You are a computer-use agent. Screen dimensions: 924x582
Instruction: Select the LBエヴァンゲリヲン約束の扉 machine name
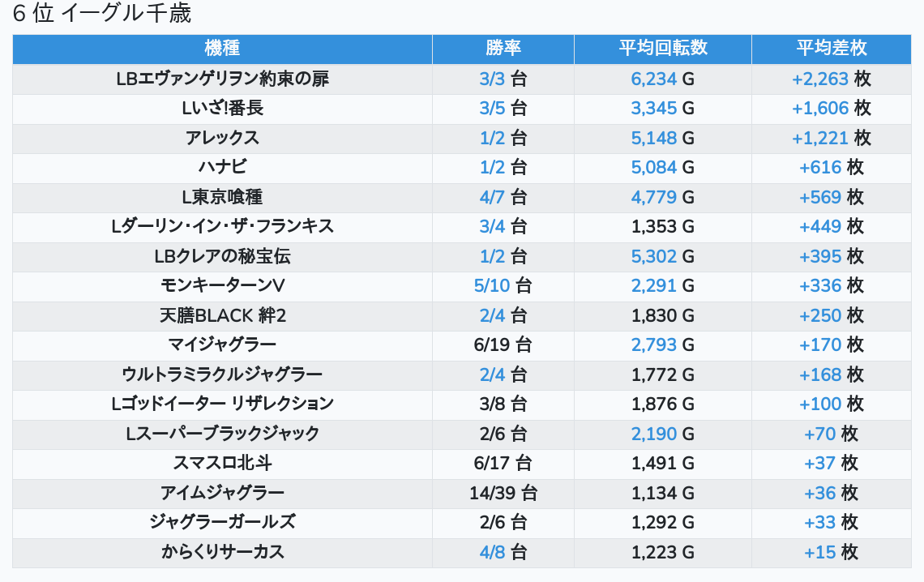coord(222,79)
